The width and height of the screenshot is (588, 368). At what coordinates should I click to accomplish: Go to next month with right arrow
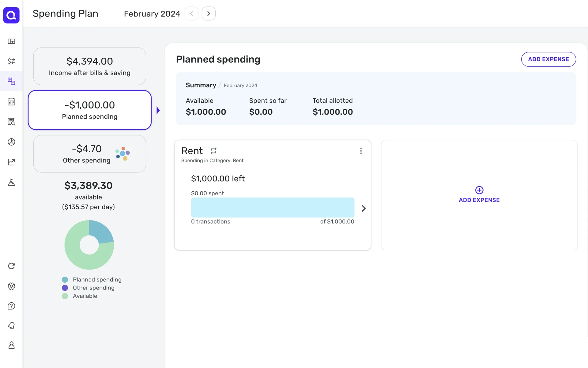pos(209,13)
